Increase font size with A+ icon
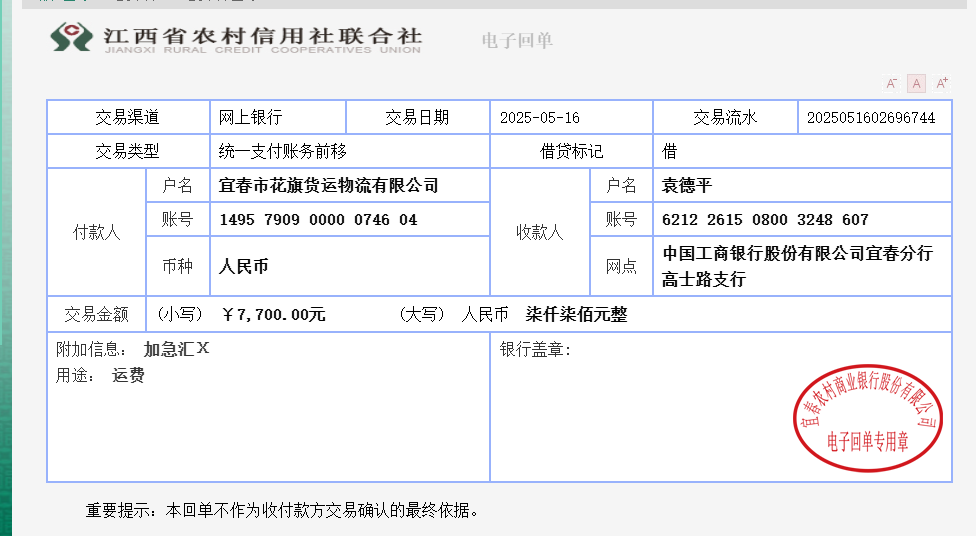Viewport: 976px width, 536px height. (x=942, y=83)
